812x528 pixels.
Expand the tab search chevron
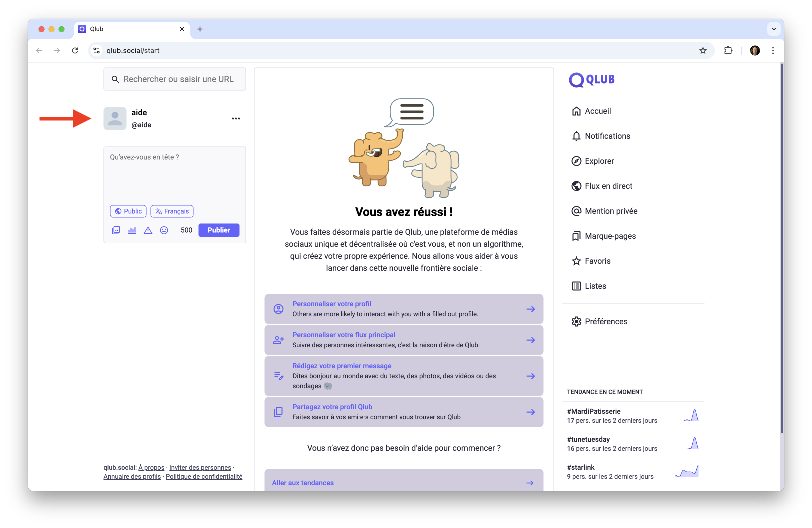774,29
